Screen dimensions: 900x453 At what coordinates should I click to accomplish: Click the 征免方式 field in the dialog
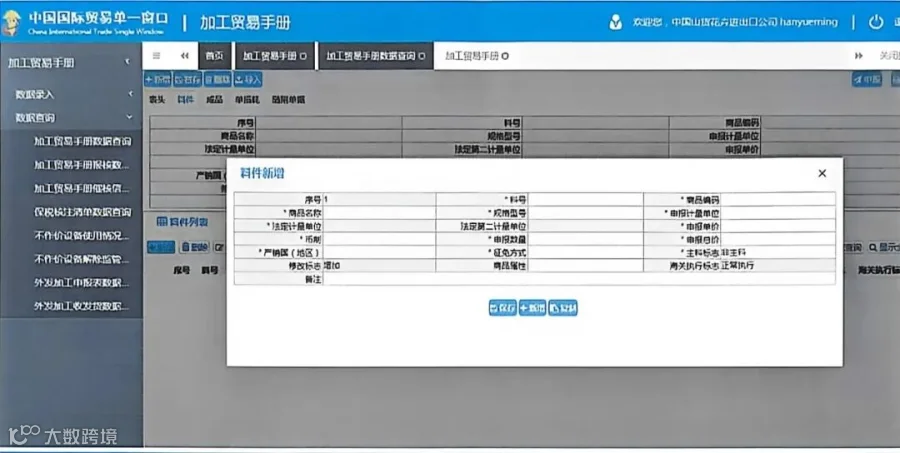(x=585, y=253)
